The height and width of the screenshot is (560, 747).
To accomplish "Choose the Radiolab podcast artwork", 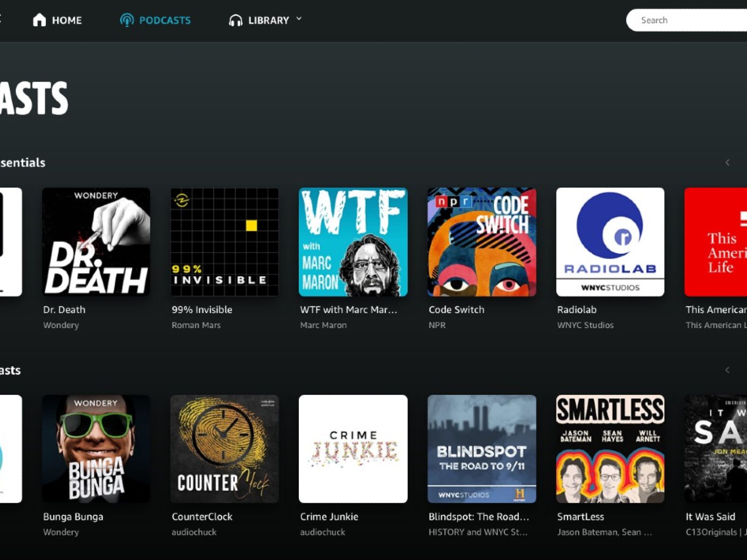I will click(610, 242).
